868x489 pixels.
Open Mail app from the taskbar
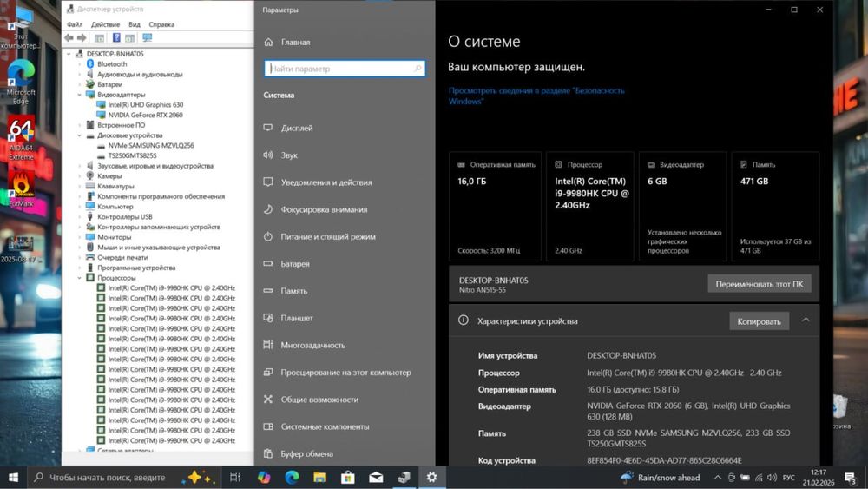click(x=376, y=478)
